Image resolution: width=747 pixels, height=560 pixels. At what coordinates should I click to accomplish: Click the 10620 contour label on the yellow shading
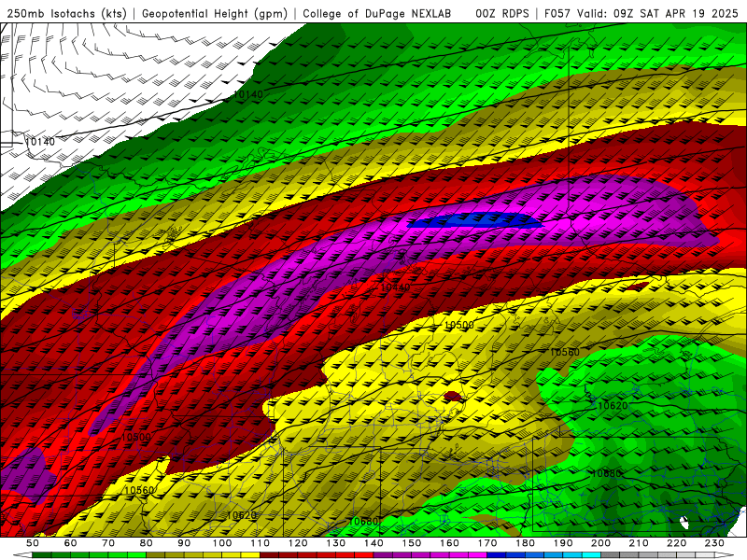pyautogui.click(x=242, y=515)
